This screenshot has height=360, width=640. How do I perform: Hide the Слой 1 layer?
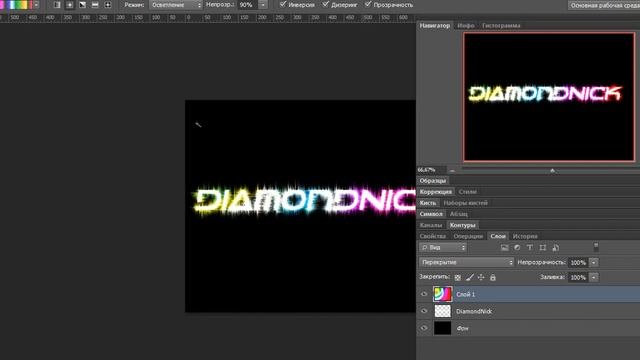coord(424,294)
